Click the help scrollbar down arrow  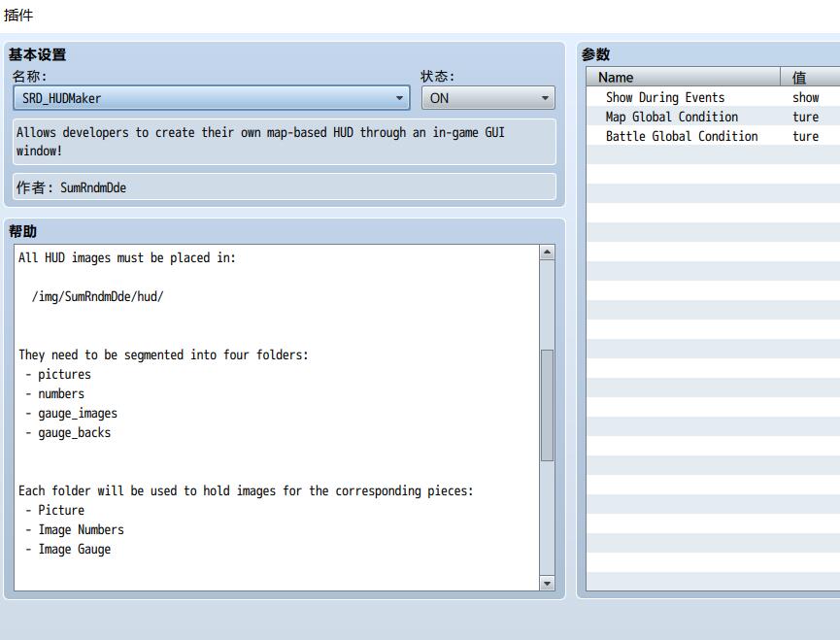point(547,584)
